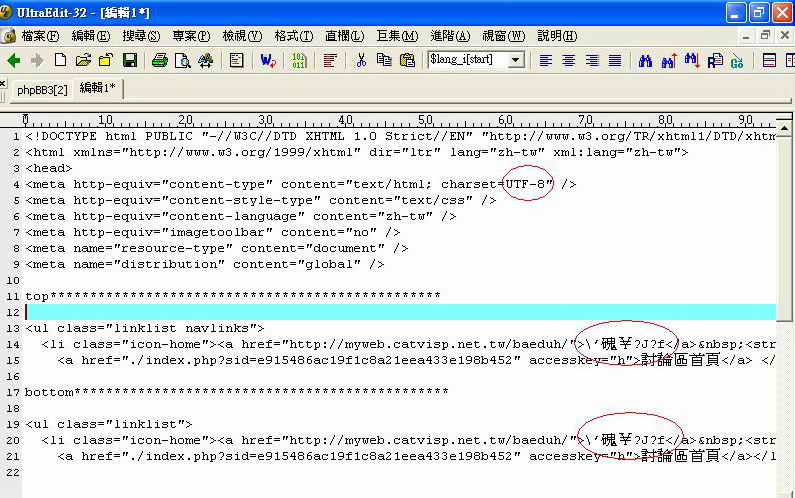This screenshot has height=498, width=795.
Task: Create a new file with blank page icon
Action: click(x=60, y=60)
